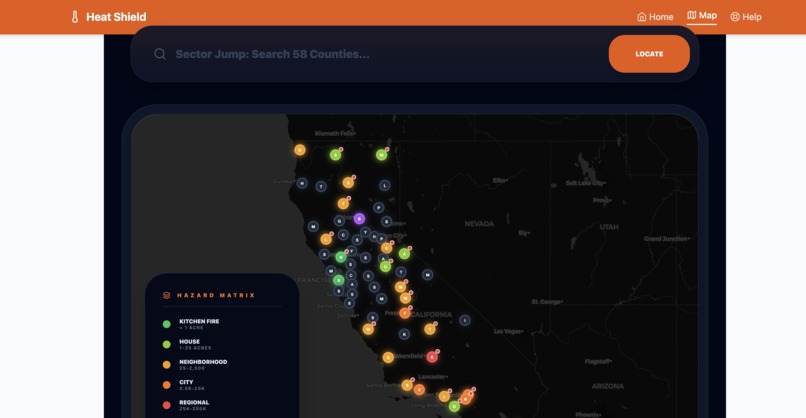Select the Map nav tab
This screenshot has height=418, width=806.
pos(702,15)
